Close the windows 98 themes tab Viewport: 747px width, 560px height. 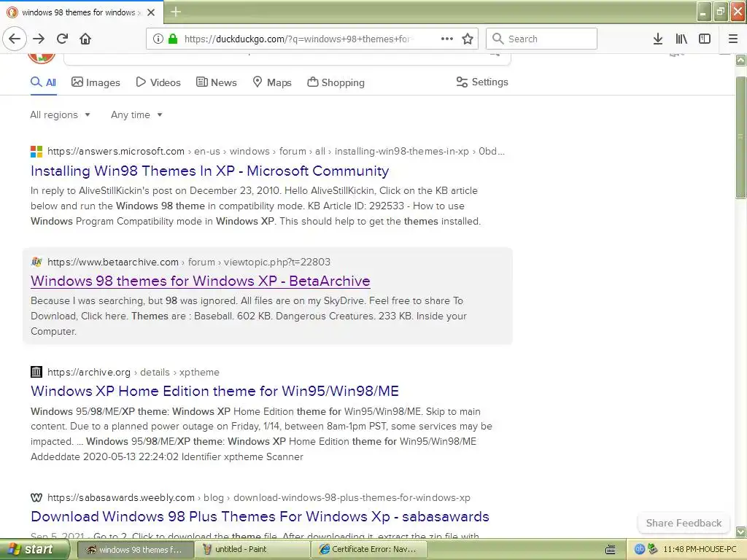click(151, 12)
